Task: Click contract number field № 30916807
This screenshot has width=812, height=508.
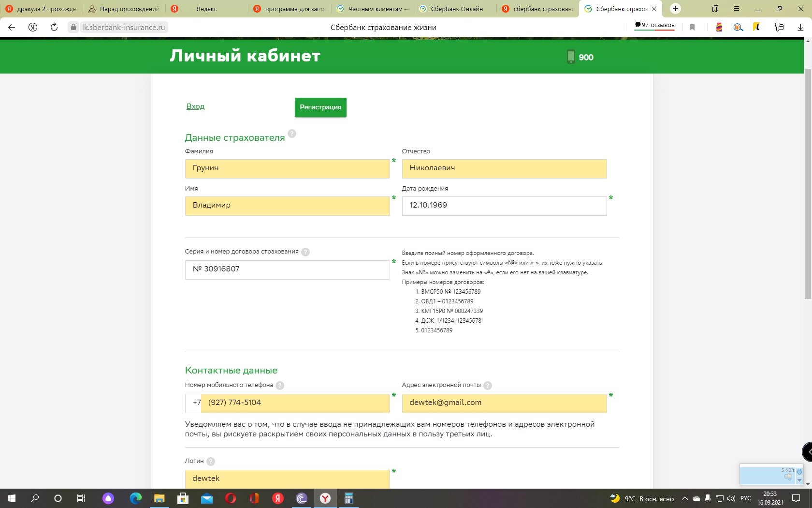Action: 287,269
